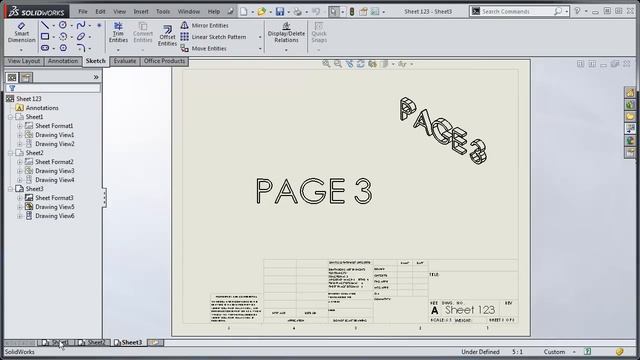Open Linear Sketch Pattern dropdown arrow
Viewport: 640px width, 360px height.
click(x=260, y=37)
